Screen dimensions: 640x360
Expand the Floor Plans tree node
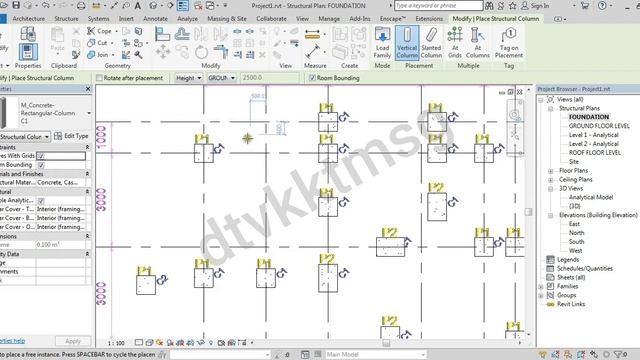tap(550, 171)
